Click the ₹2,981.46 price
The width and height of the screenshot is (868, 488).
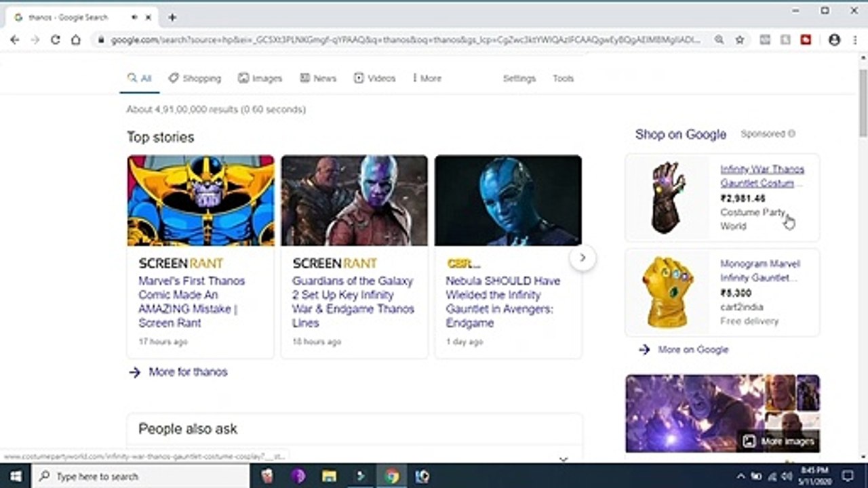coord(743,199)
